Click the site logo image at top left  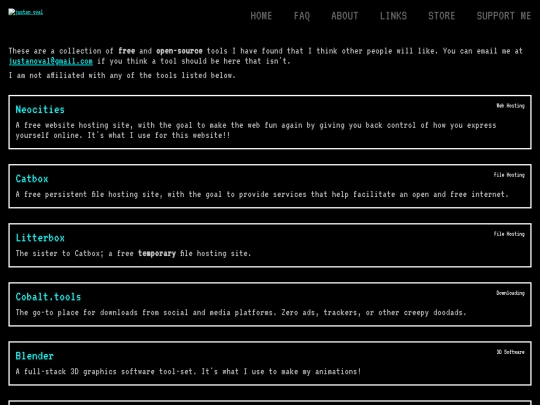(26, 12)
